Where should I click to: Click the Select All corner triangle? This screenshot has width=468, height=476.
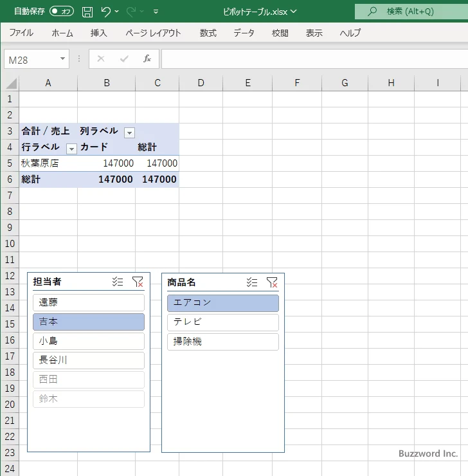pyautogui.click(x=12, y=83)
